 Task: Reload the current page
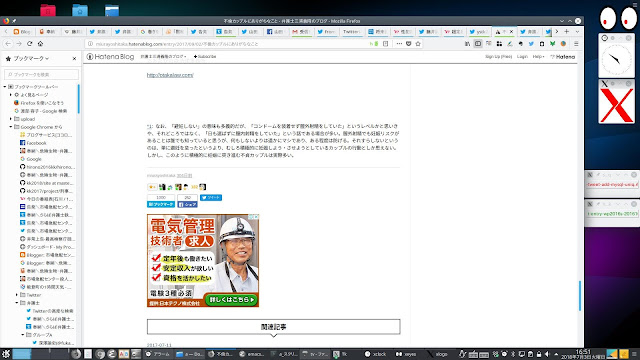29,44
